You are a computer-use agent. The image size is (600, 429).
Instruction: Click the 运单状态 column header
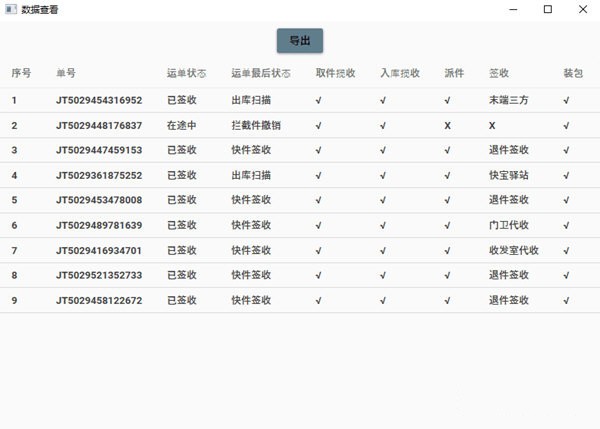[186, 73]
